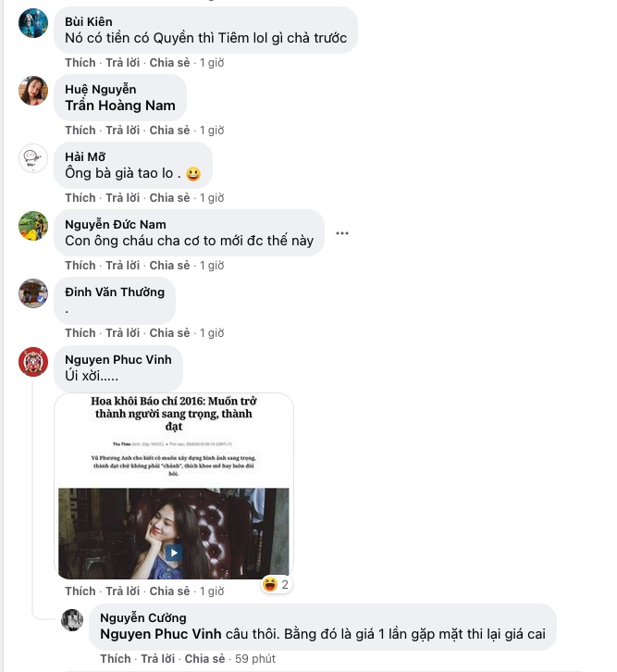Click the Nguyễn Đức Nam commenter name
617x672 pixels.
pos(116,225)
